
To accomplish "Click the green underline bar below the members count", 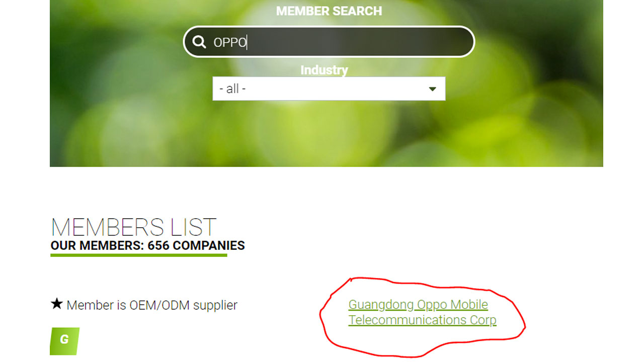I will click(139, 255).
